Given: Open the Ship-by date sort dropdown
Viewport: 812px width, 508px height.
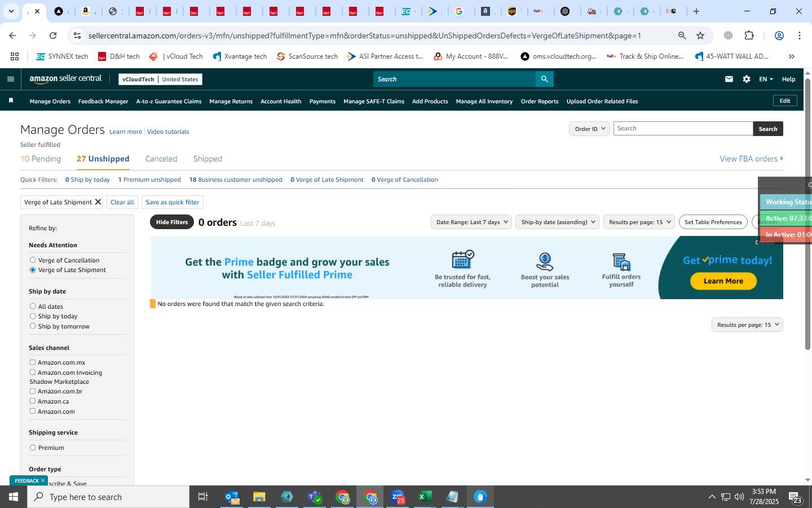Looking at the screenshot, I should (558, 222).
